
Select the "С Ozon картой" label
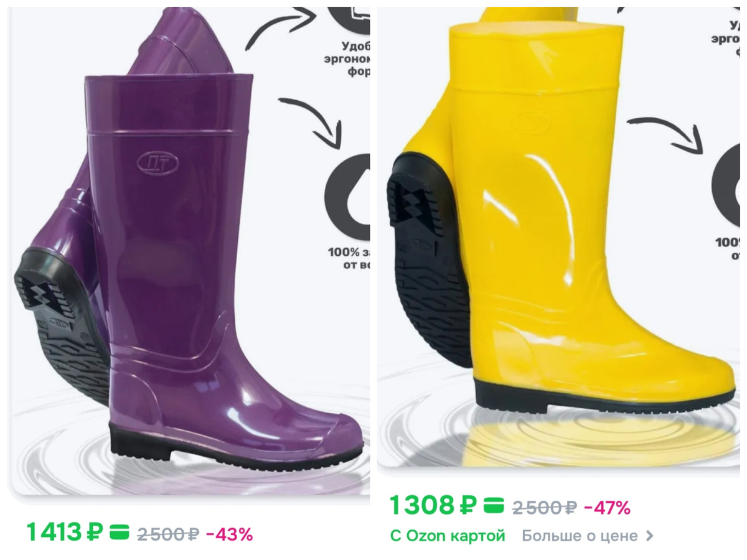tap(448, 536)
